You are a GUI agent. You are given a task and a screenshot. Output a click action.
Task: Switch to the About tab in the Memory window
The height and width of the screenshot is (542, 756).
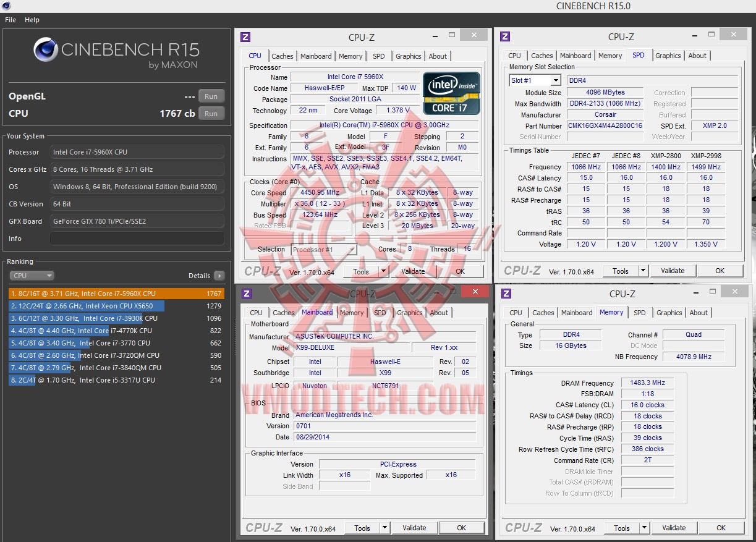click(x=699, y=313)
